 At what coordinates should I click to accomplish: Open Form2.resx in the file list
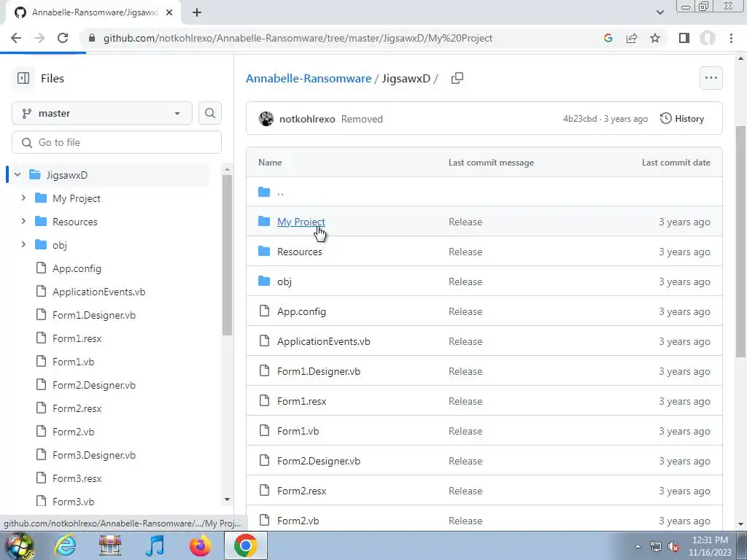(301, 491)
